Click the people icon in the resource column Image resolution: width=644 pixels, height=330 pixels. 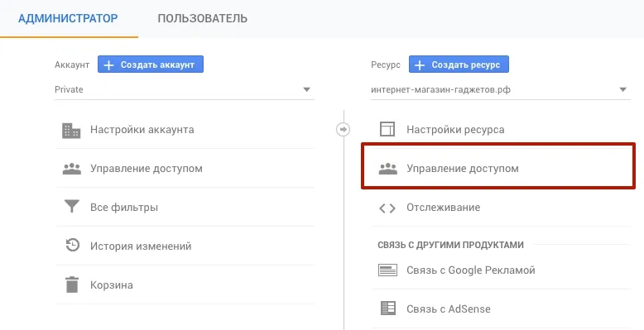click(387, 169)
